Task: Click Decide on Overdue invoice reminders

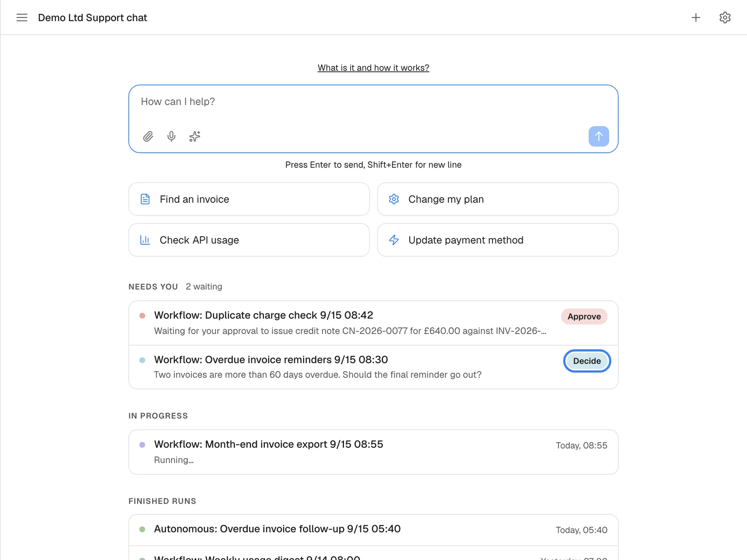Action: tap(587, 361)
